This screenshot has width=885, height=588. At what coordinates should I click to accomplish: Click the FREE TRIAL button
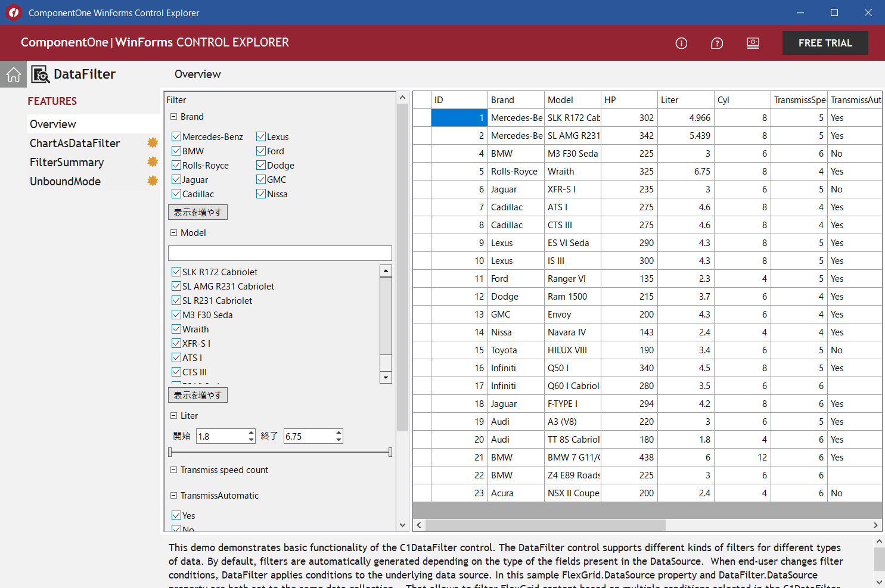(825, 43)
